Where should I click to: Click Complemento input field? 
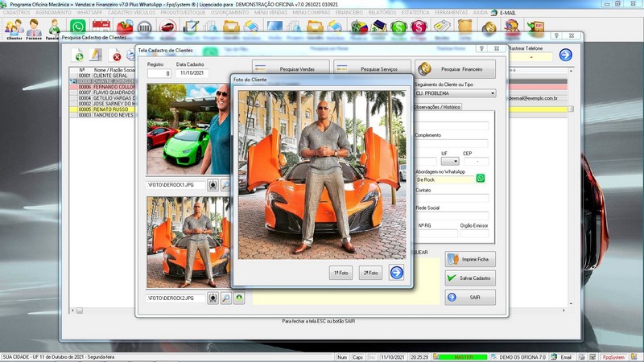pyautogui.click(x=452, y=143)
